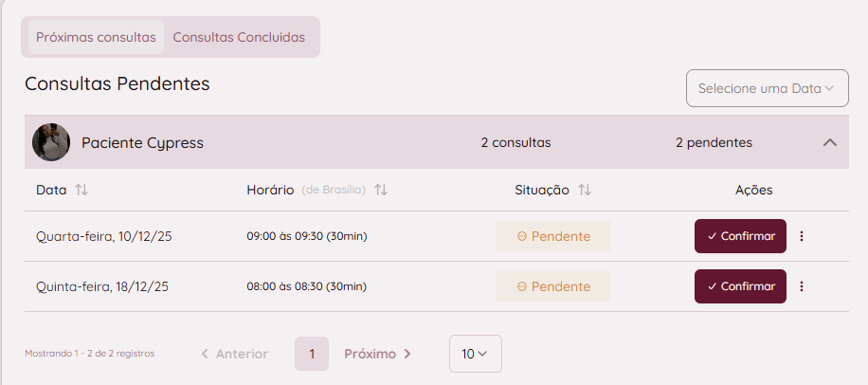
Task: Collapse the Paciente Cypress group
Action: coord(830,142)
